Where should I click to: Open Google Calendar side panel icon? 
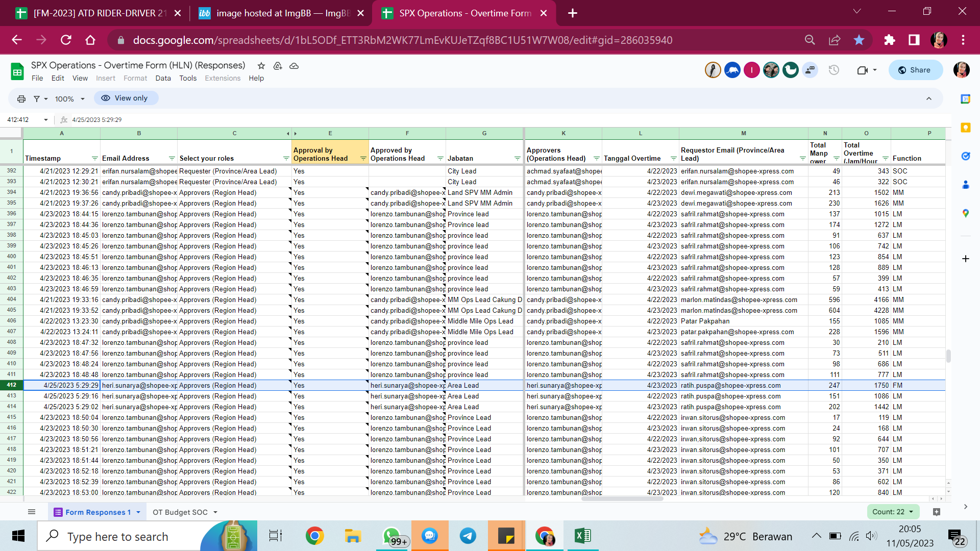coord(965,99)
